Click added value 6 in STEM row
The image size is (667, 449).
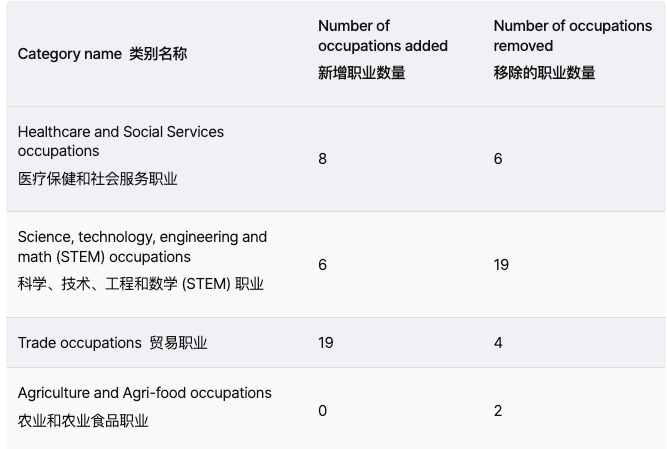322,265
